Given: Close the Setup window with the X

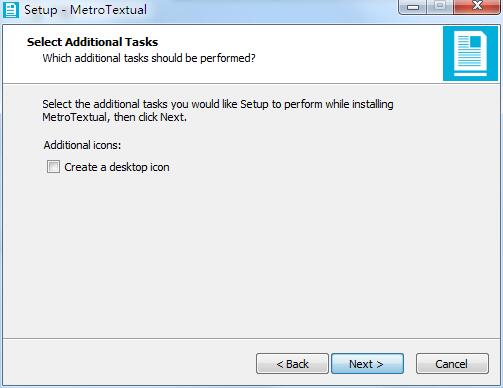Looking at the screenshot, I should click(x=477, y=6).
